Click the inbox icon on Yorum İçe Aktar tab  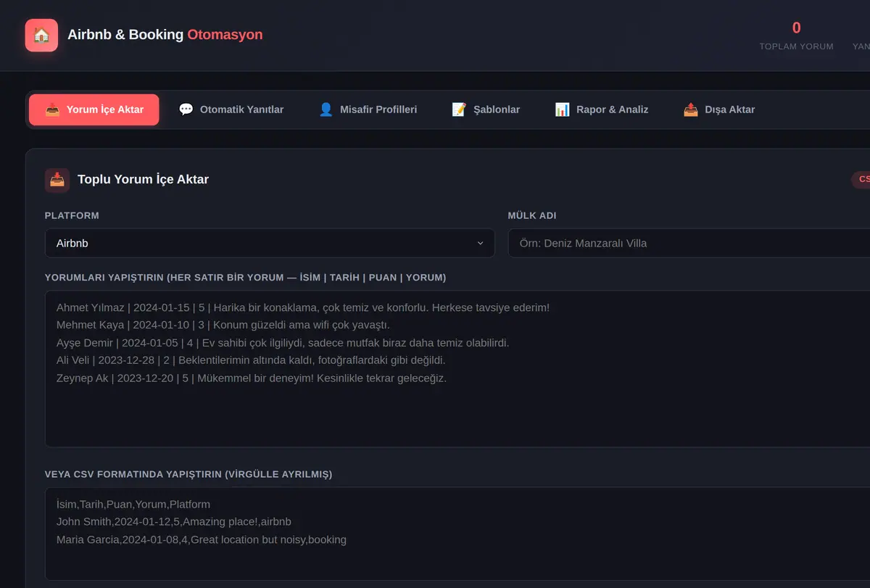[52, 109]
